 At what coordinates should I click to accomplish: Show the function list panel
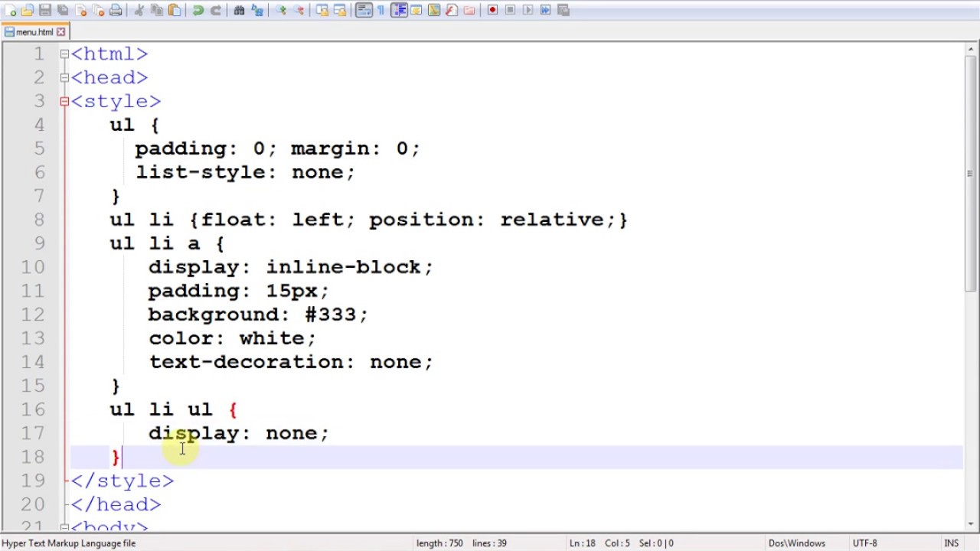click(451, 10)
